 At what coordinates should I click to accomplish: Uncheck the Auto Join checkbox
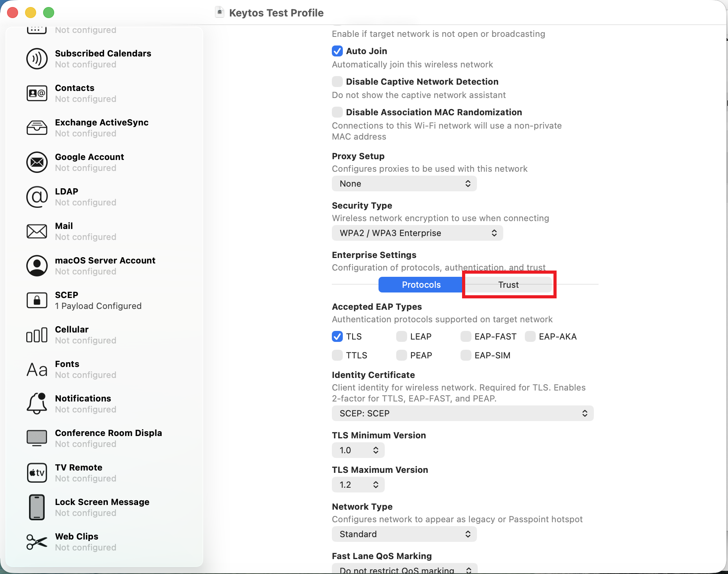(337, 51)
